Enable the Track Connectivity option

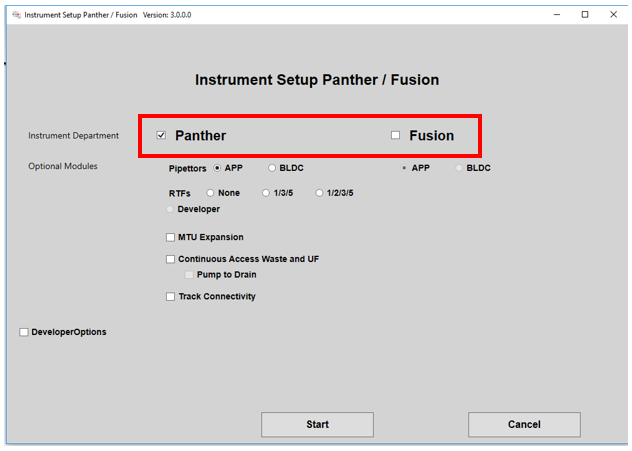point(170,296)
